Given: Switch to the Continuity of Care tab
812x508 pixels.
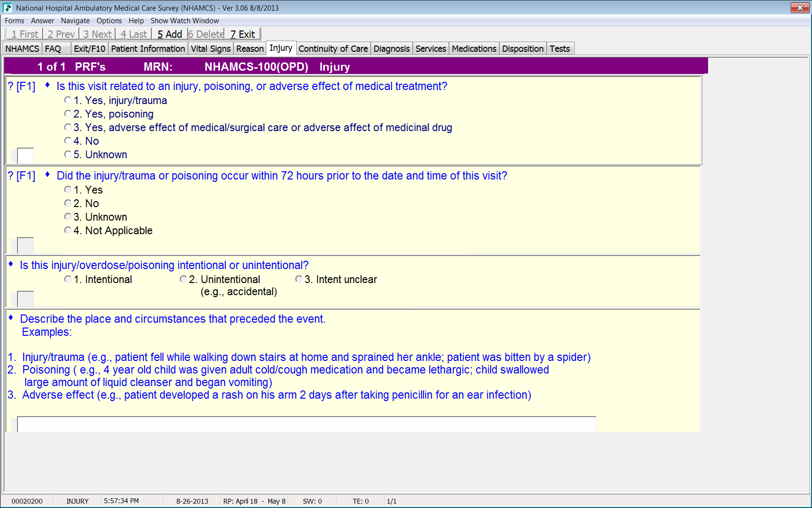Looking at the screenshot, I should (x=333, y=49).
